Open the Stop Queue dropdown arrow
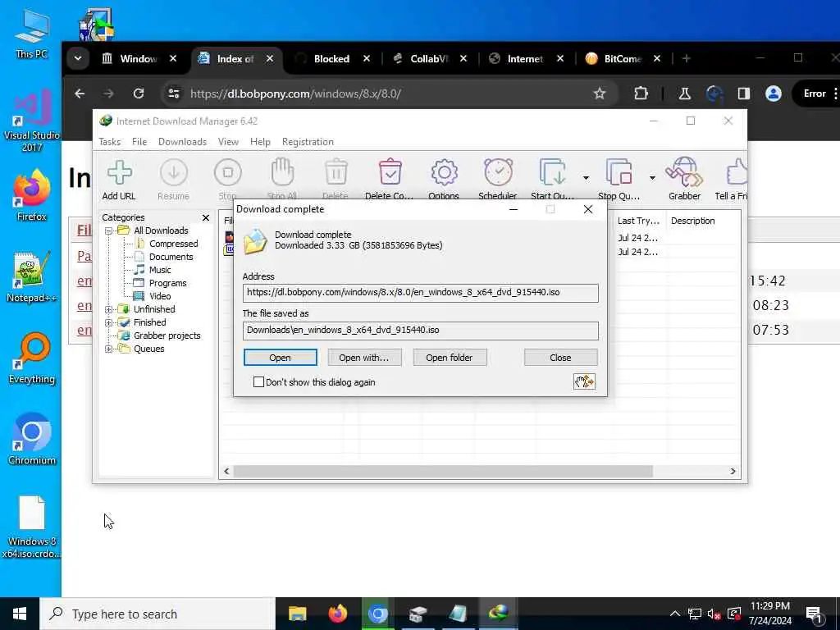The height and width of the screenshot is (630, 840). pos(652,177)
